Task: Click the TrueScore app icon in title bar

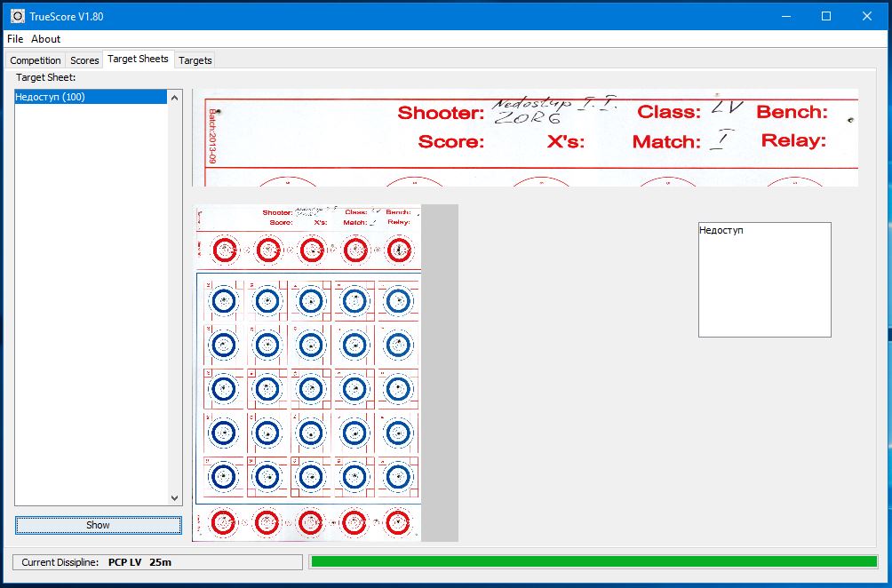Action: [16, 16]
